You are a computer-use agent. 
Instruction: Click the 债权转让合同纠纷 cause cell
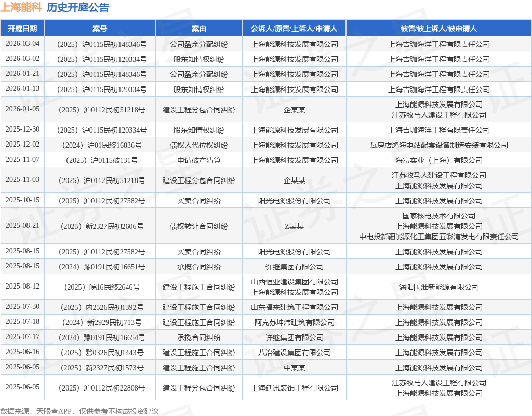[199, 226]
